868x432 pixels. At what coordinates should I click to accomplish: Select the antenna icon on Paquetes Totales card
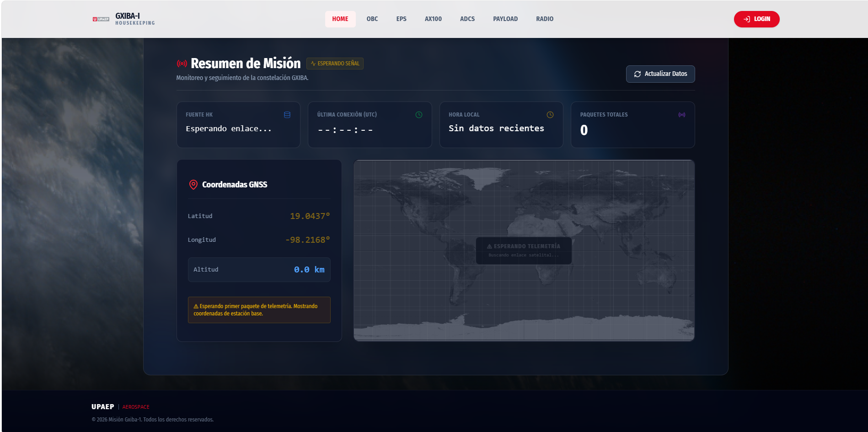coord(682,115)
